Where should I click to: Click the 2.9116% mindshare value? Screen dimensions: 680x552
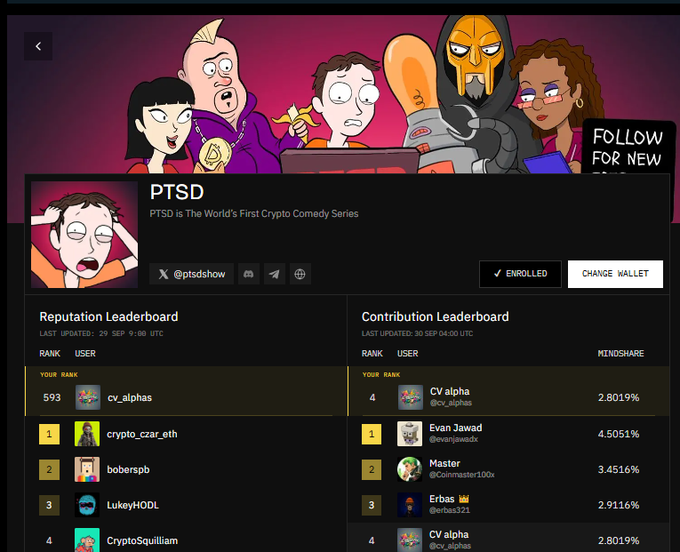(618, 505)
